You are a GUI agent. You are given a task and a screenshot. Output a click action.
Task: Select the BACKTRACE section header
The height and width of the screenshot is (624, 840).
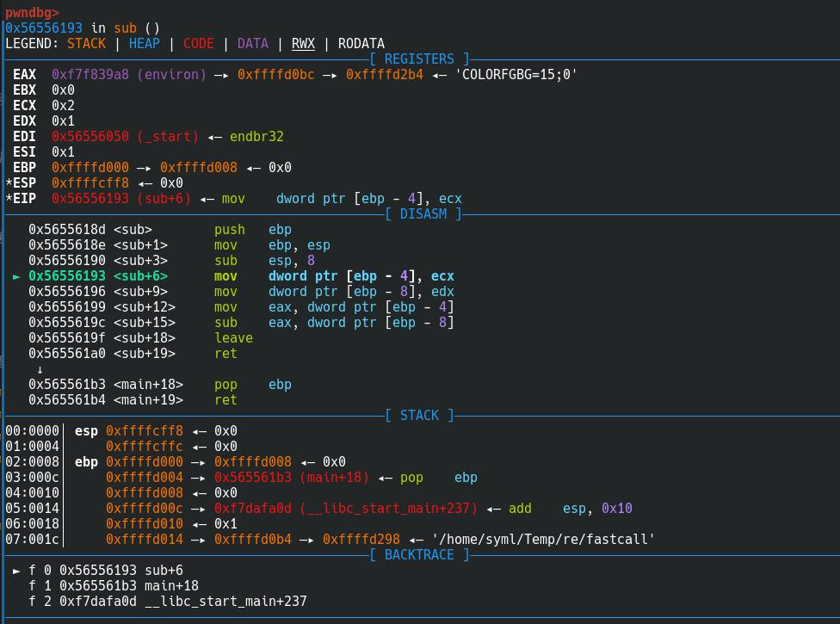(419, 555)
